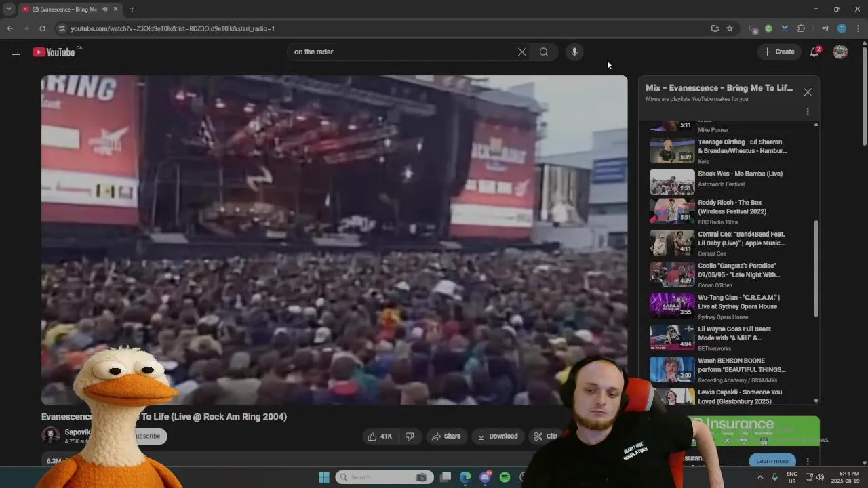Go back in browser history

pyautogui.click(x=9, y=28)
